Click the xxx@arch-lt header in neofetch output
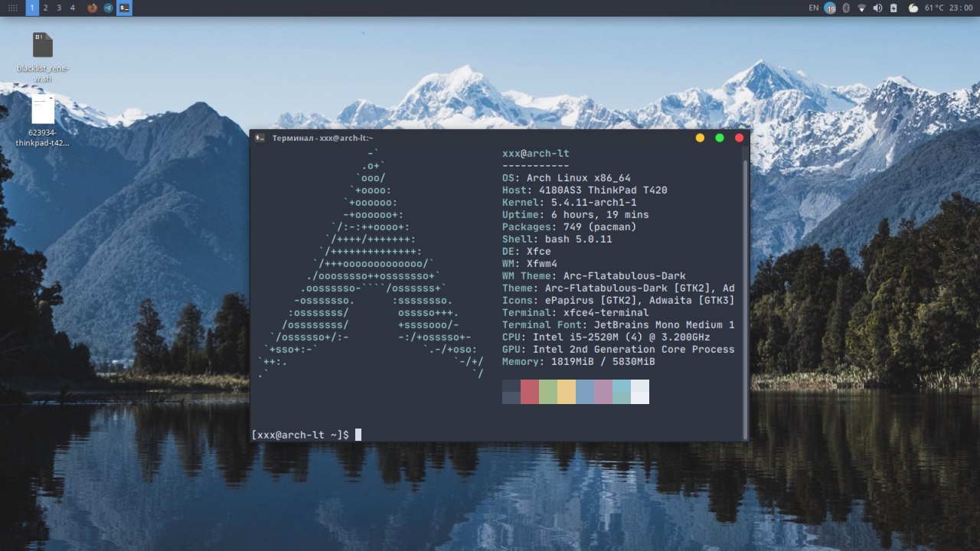 click(536, 153)
